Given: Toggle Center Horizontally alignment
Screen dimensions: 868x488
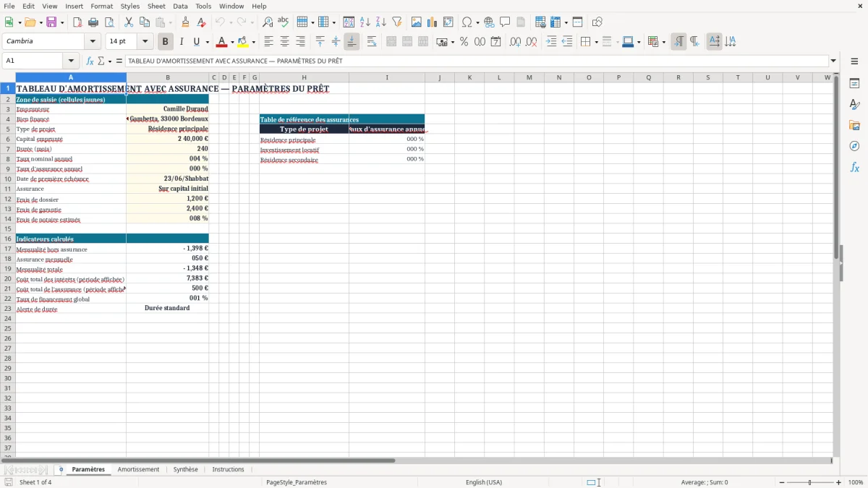Looking at the screenshot, I should pos(285,42).
